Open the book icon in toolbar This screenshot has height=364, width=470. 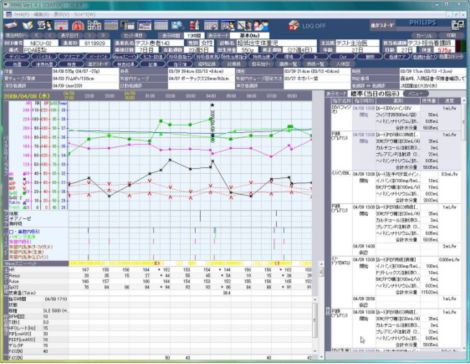[28, 25]
